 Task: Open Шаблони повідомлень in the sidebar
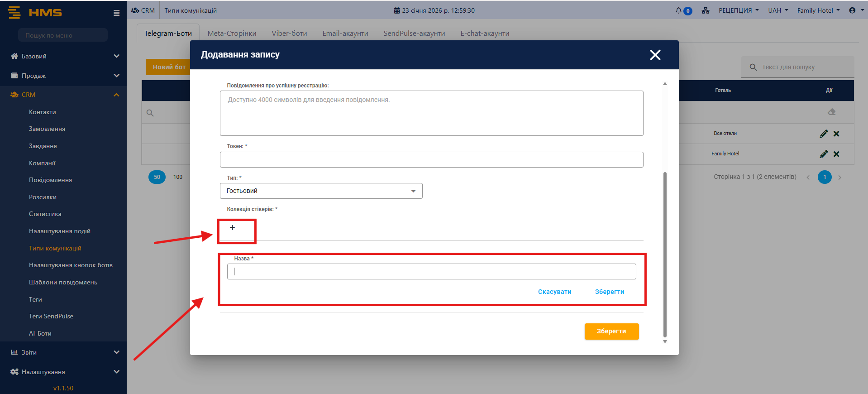tap(63, 282)
